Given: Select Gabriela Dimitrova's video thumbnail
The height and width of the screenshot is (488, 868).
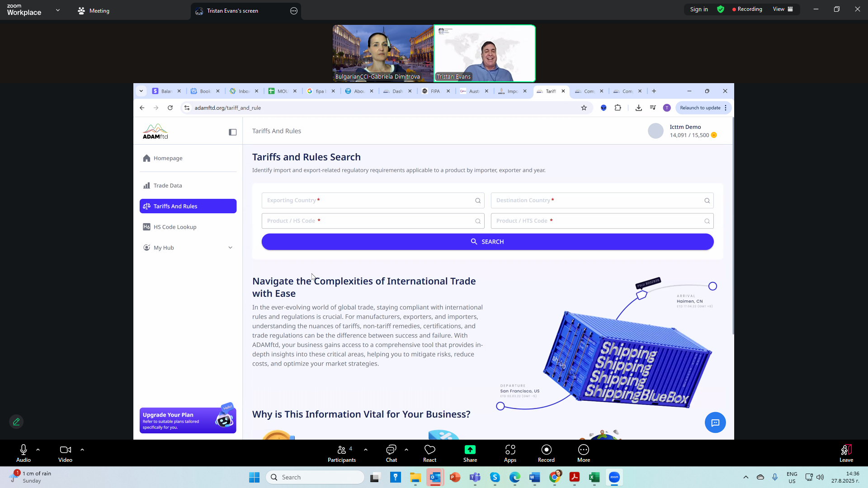Looking at the screenshot, I should click(x=383, y=53).
